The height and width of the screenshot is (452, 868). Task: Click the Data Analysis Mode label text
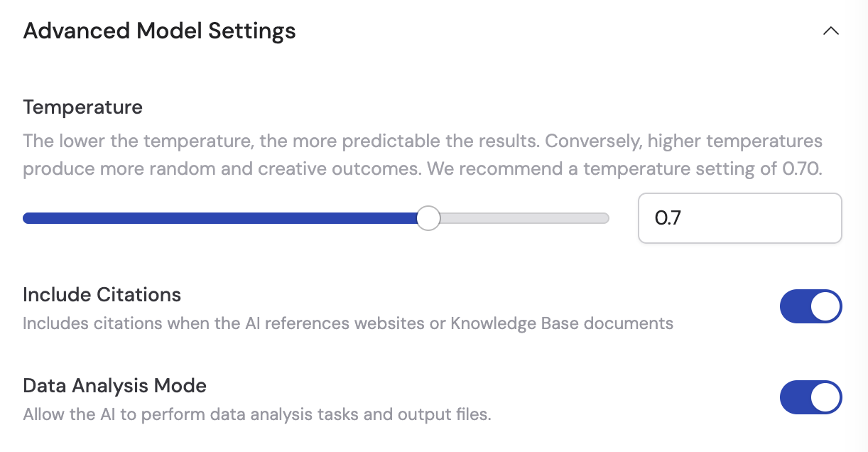(x=114, y=385)
